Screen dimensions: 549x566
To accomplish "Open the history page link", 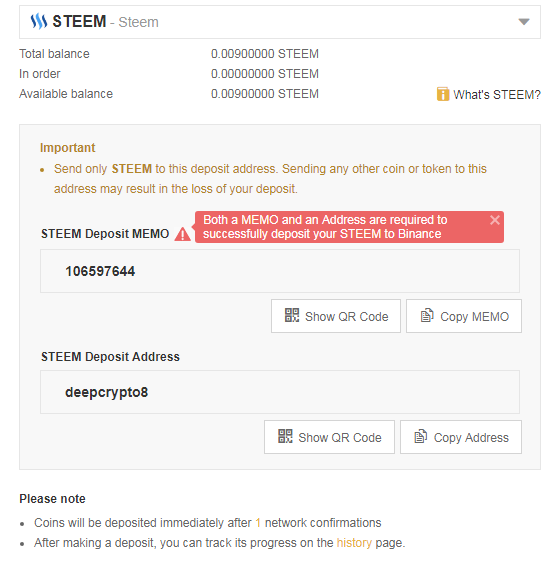I will pyautogui.click(x=354, y=543).
